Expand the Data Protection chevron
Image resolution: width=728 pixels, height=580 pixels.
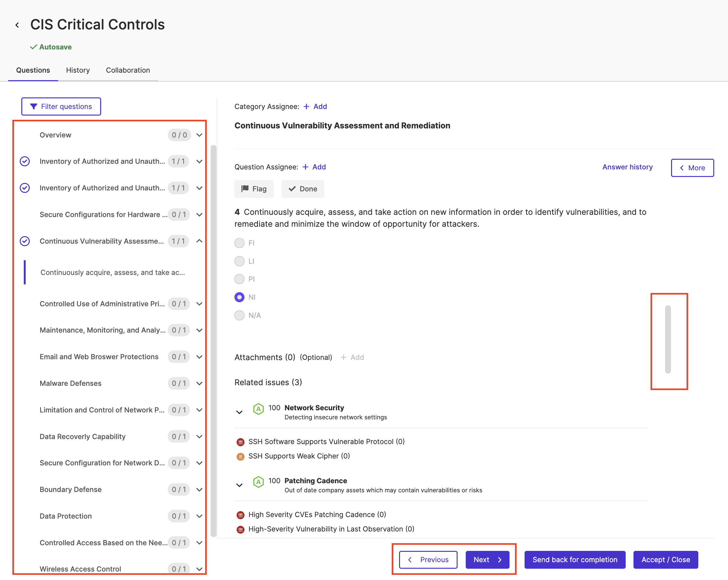coord(200,516)
